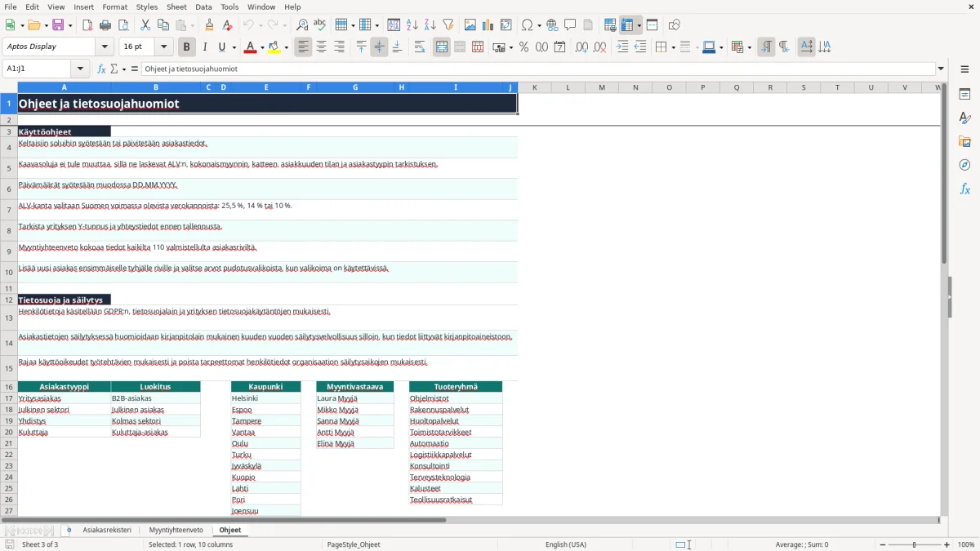Click the English (USA) language status field
The image size is (980, 551).
(565, 544)
